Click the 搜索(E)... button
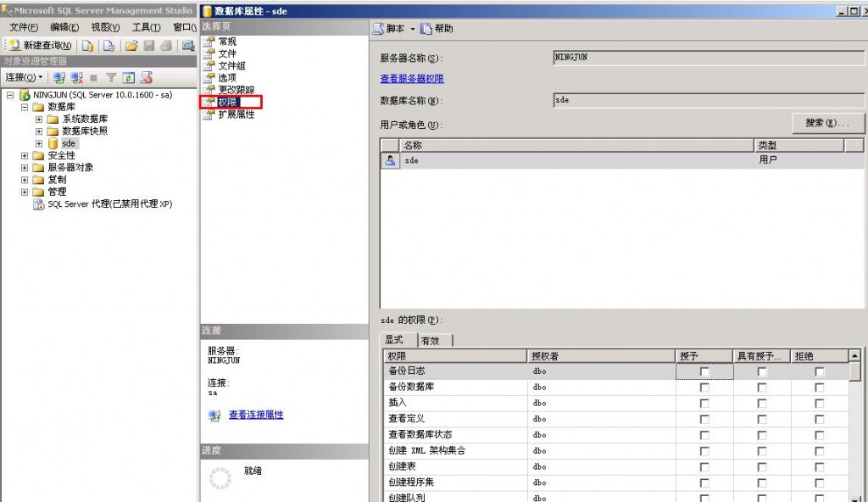 click(x=828, y=123)
